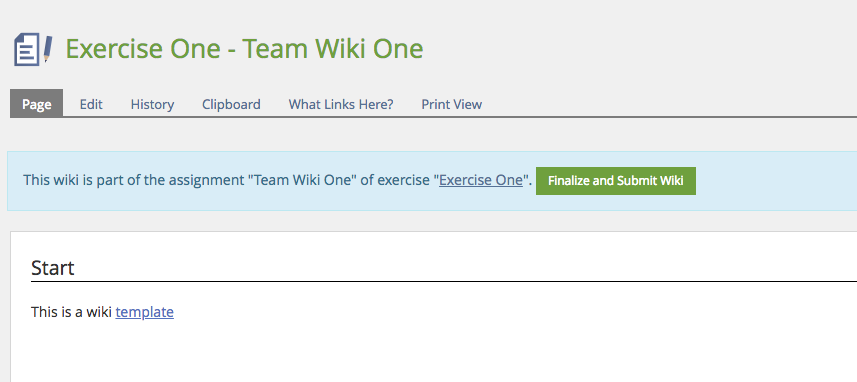This screenshot has height=382, width=857.
Task: Follow the Exercise One link in the banner
Action: point(481,180)
